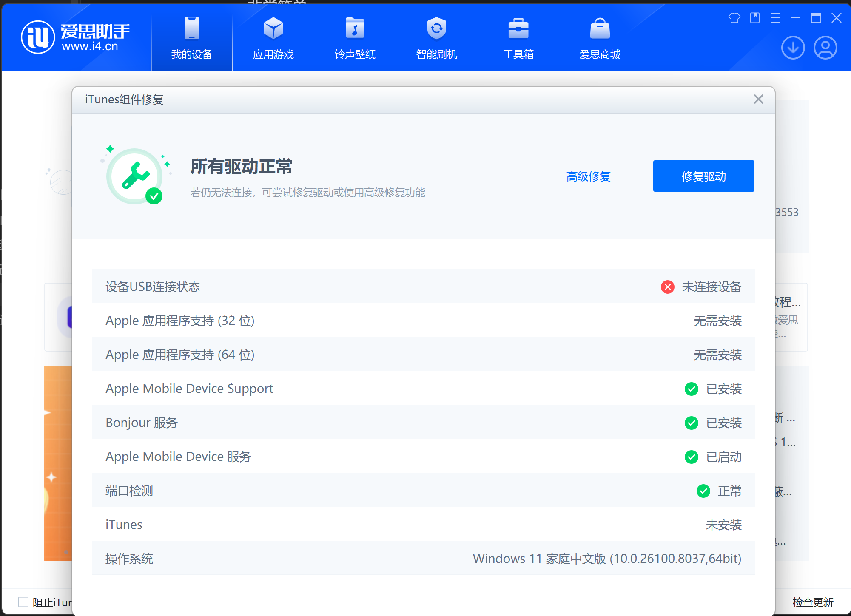Select the 智能刷机 shield icon
Image resolution: width=851 pixels, height=616 pixels.
[x=436, y=29]
